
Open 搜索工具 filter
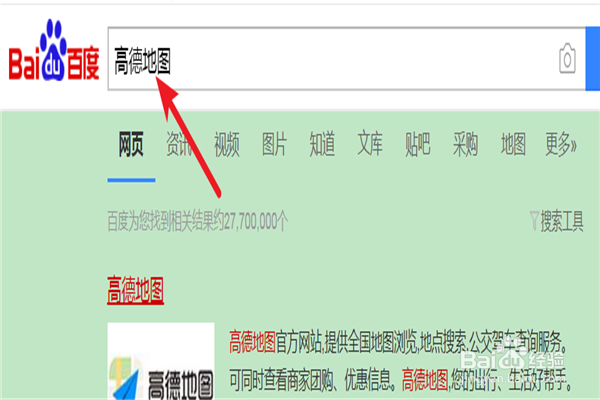coord(562,221)
